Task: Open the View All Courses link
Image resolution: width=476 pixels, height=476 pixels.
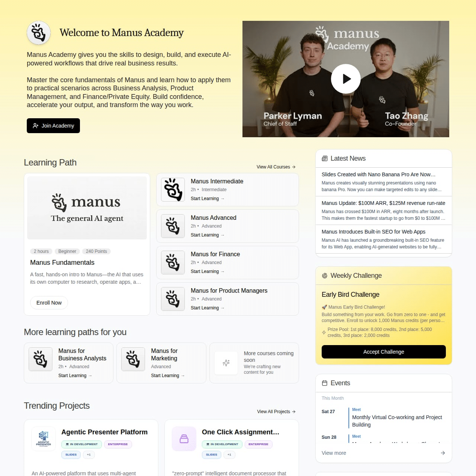Action: [x=276, y=167]
